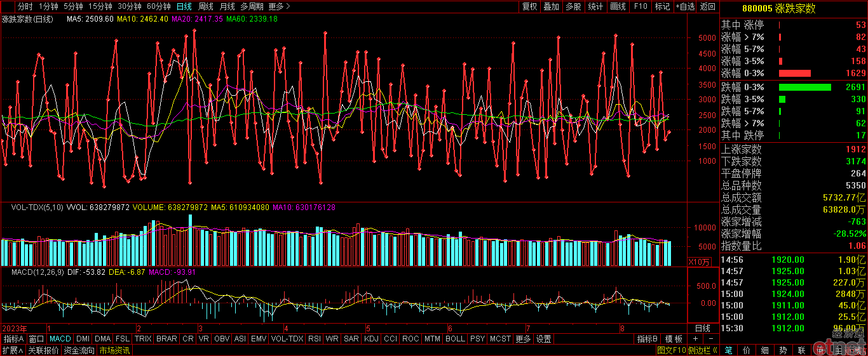Click the − zoom-out button beside 模板
This screenshot has width=868, height=356.
click(710, 339)
